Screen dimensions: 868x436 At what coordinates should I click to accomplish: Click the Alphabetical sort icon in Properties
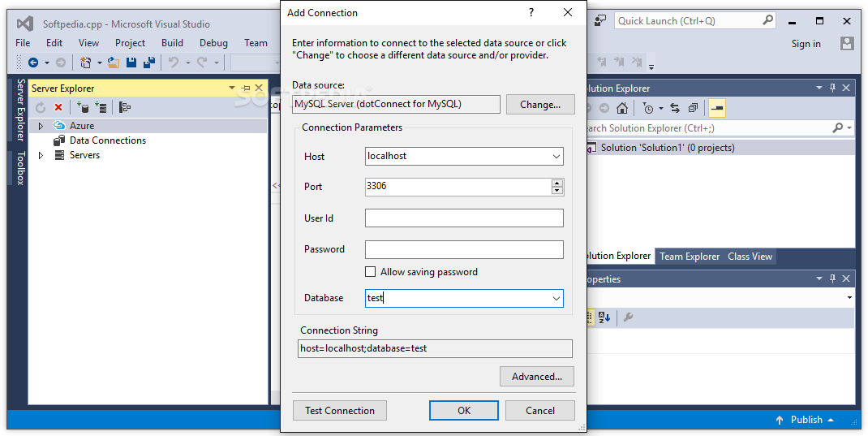point(604,317)
